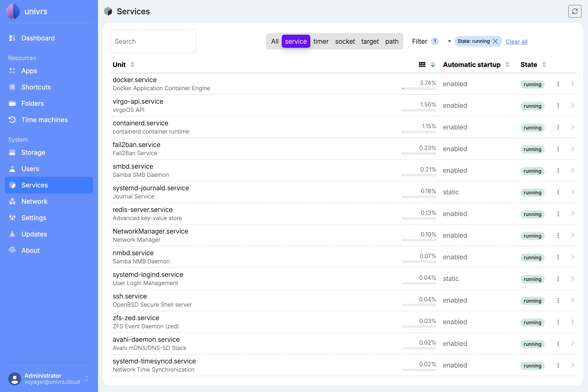Go to Apps in sidebar
The image size is (588, 392).
point(49,71)
